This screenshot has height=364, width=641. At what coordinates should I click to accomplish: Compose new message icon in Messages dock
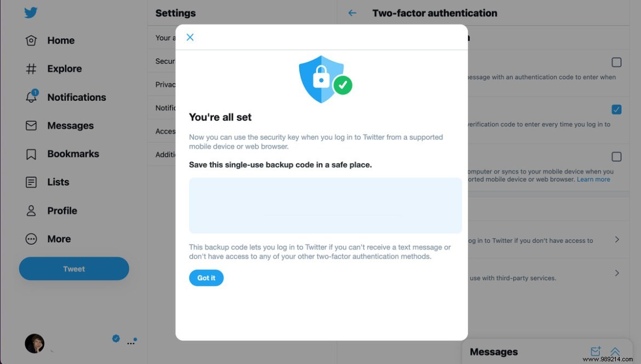[596, 351]
